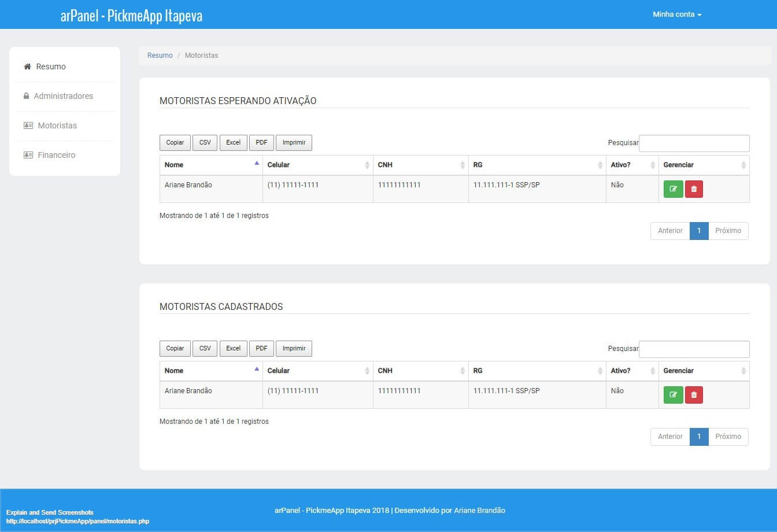Click the home icon beside Resumo in the sidebar

27,66
